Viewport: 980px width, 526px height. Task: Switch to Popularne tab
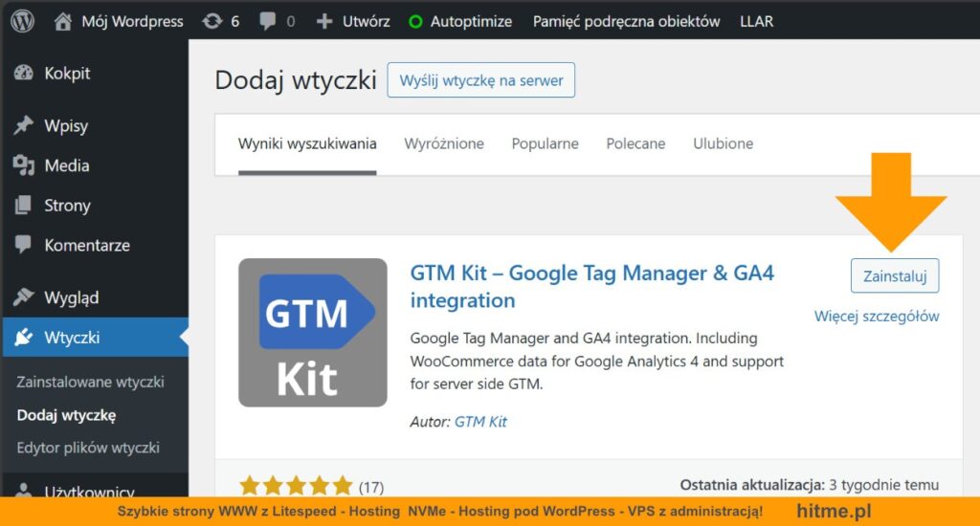pyautogui.click(x=545, y=143)
